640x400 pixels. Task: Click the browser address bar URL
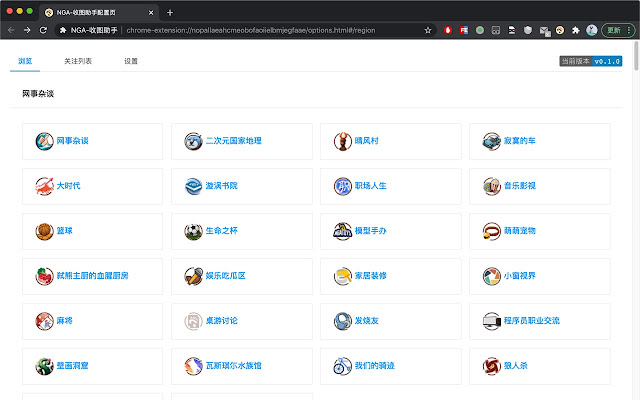(251, 30)
